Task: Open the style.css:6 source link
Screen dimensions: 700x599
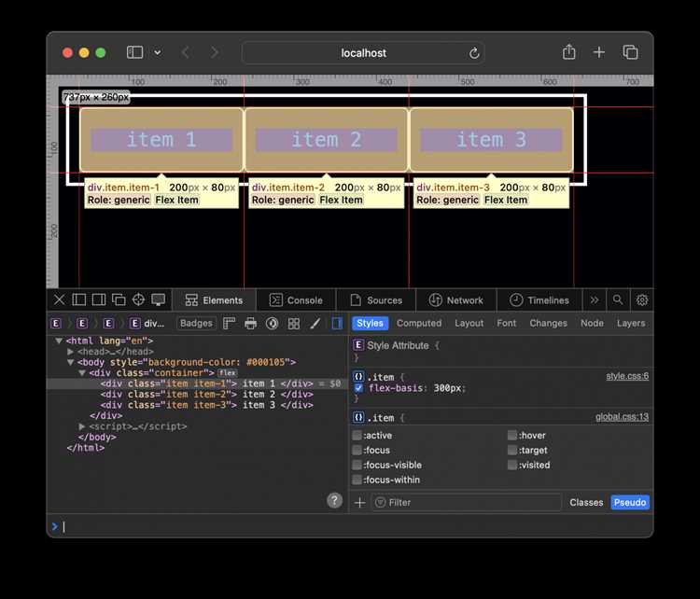Action: [x=627, y=376]
